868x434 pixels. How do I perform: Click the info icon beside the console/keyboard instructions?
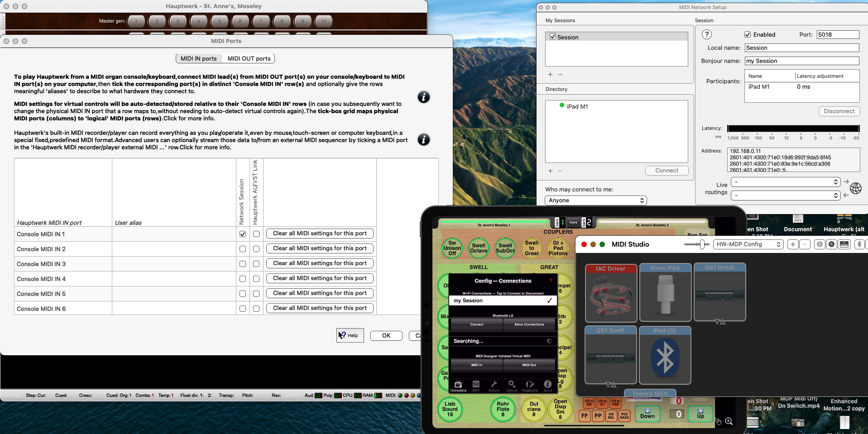tap(423, 97)
